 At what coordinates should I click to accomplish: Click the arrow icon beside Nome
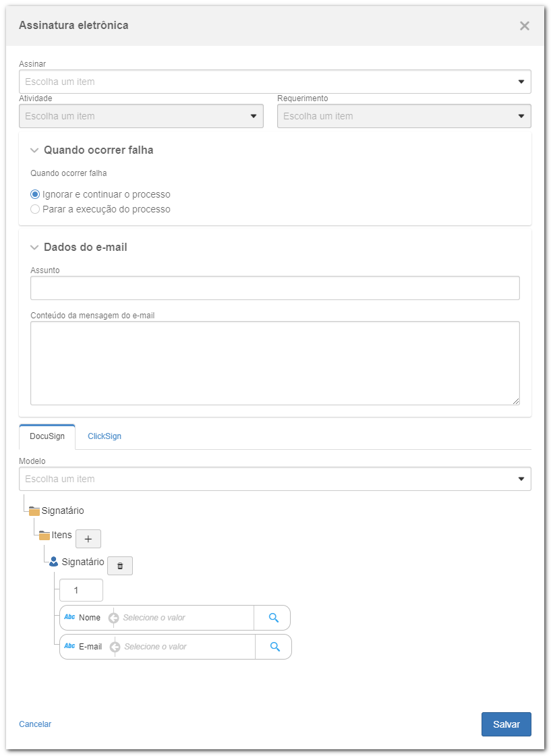[x=113, y=618]
